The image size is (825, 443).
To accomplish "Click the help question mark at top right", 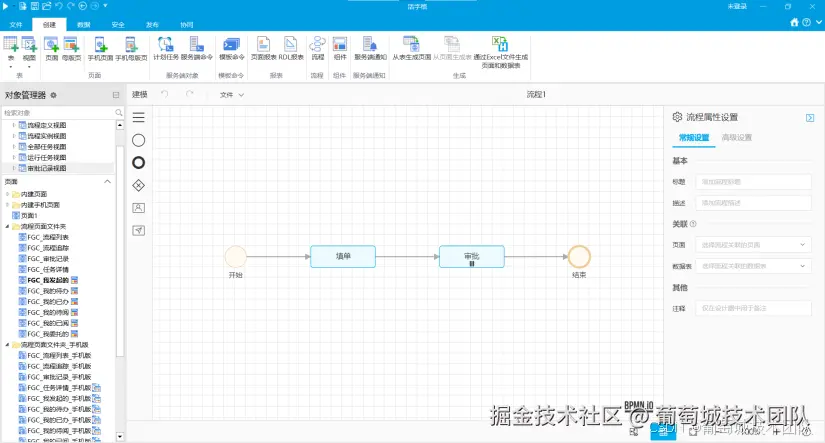I will pos(806,23).
